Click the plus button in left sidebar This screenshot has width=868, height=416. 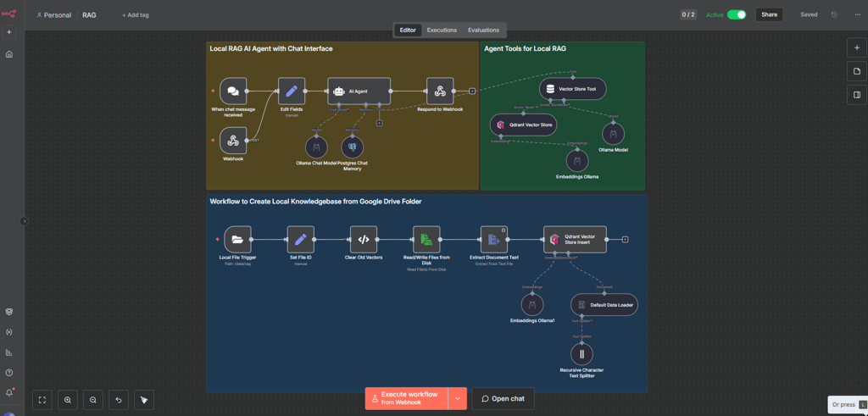click(x=8, y=33)
